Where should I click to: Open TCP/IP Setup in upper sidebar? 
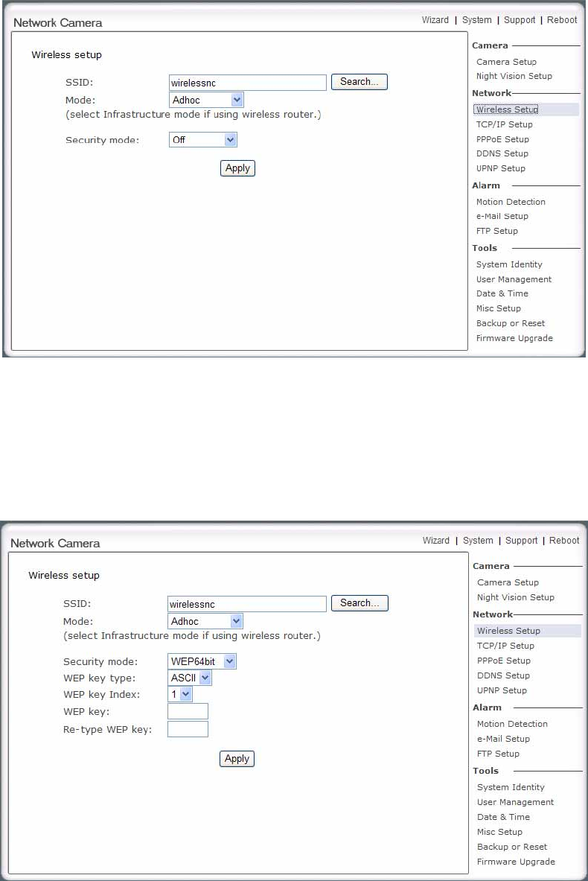pos(505,124)
